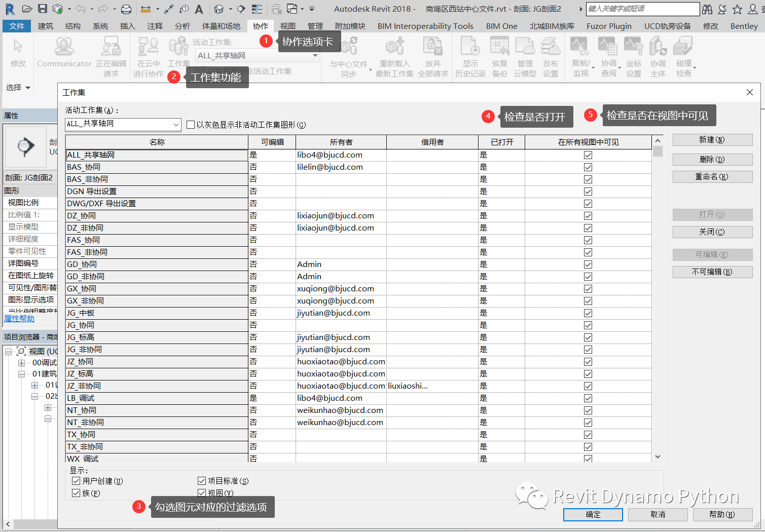Image resolution: width=765 pixels, height=532 pixels.
Task: Click the star Favorites icon in title bar
Action: coord(738,9)
